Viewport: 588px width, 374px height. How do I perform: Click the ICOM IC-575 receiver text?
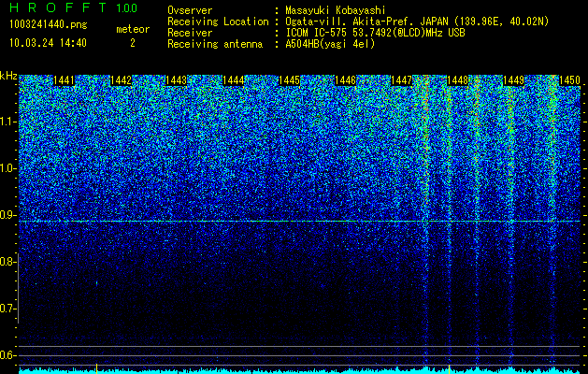[376, 33]
